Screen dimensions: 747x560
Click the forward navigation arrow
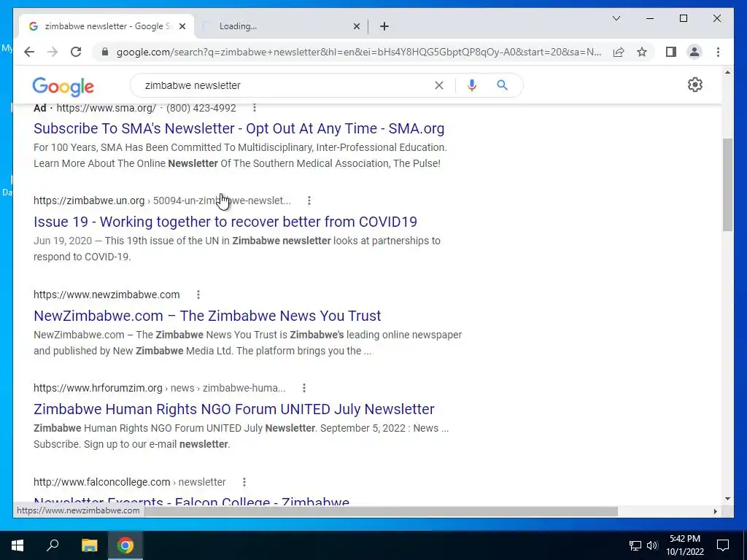[x=53, y=52]
